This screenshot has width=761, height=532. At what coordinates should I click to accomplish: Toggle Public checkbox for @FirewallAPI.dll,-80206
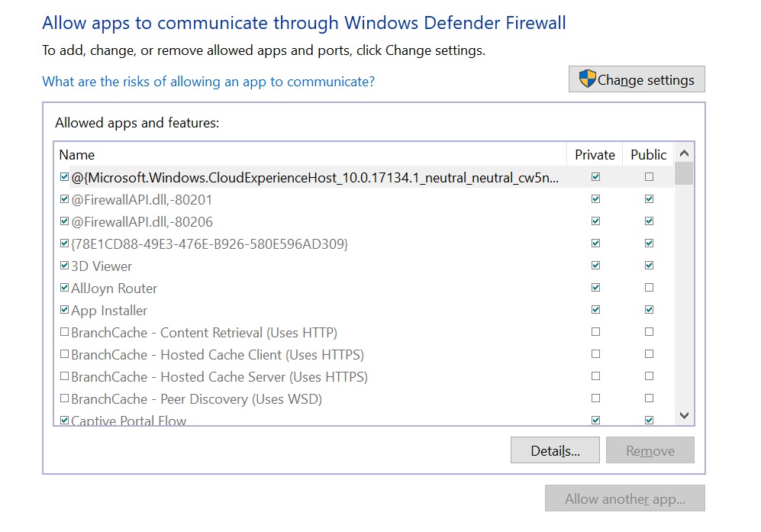click(649, 221)
